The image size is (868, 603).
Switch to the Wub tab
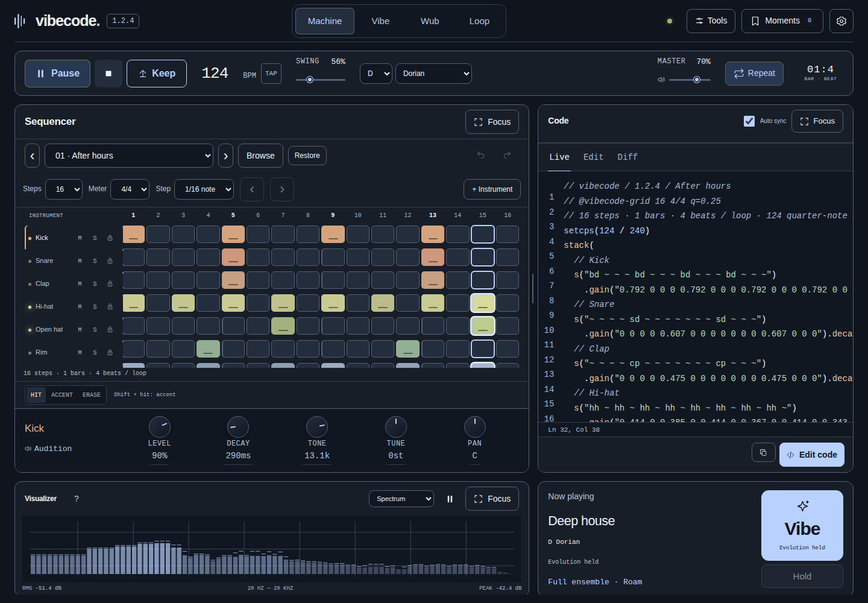click(430, 21)
